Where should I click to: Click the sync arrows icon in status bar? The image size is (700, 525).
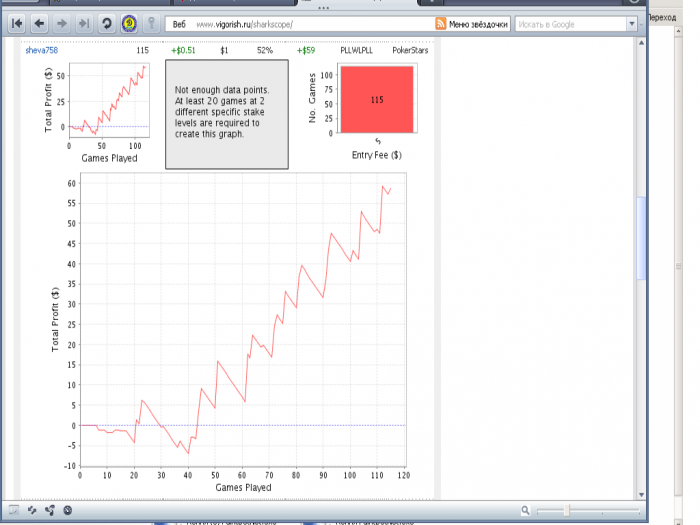click(x=32, y=510)
